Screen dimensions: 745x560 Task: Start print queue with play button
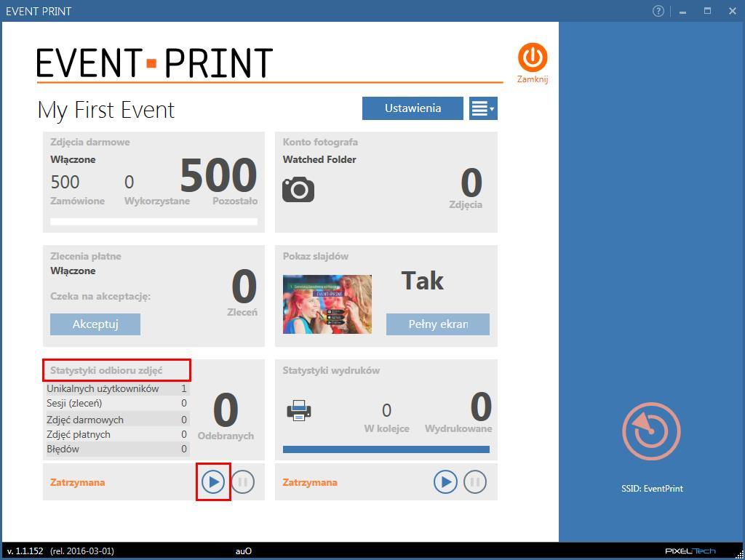pyautogui.click(x=445, y=482)
